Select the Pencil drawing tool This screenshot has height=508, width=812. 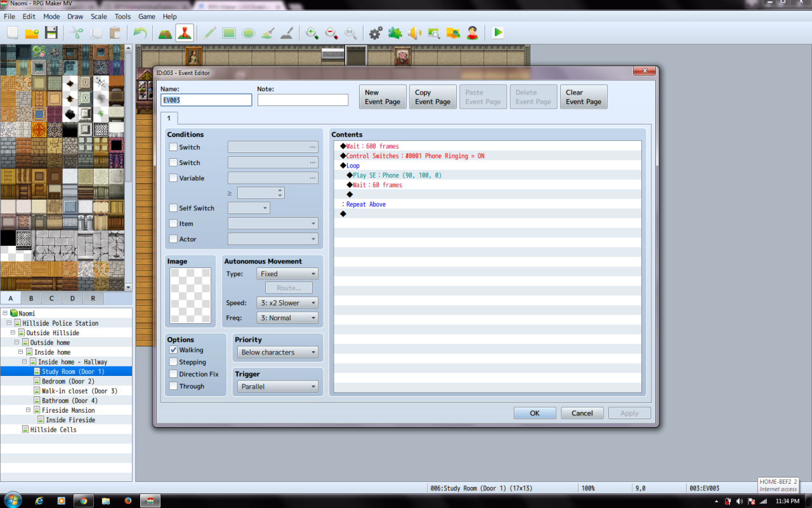point(210,33)
